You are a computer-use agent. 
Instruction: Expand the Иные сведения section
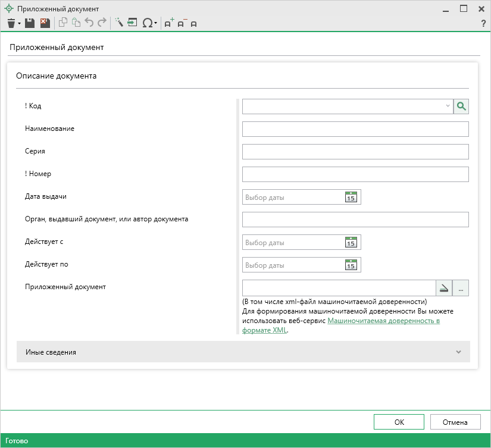[458, 352]
